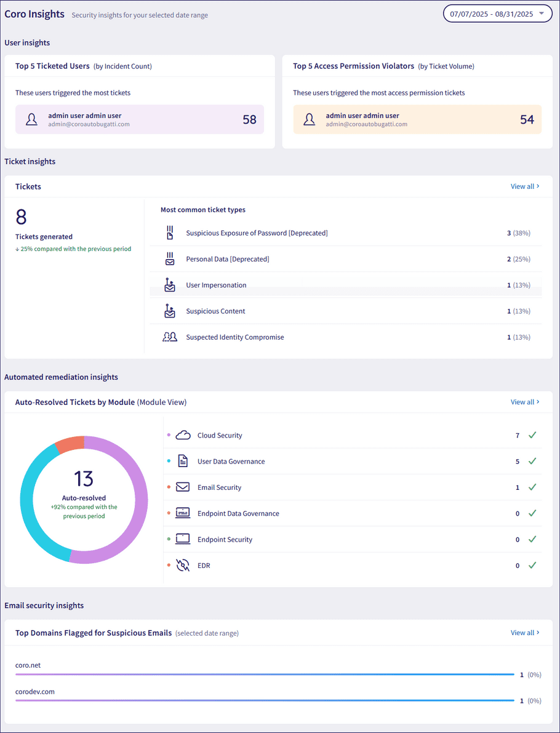Click the green checkmark beside Cloud Security count

click(x=530, y=435)
